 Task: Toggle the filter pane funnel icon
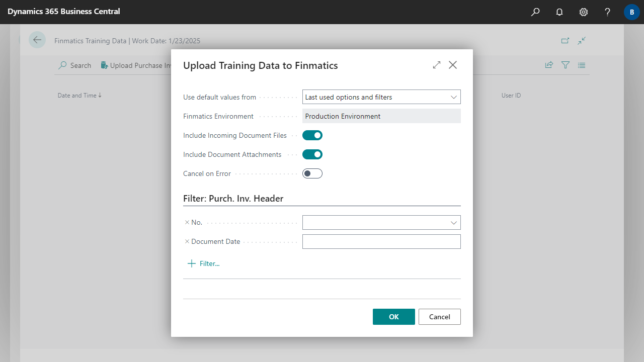566,65
